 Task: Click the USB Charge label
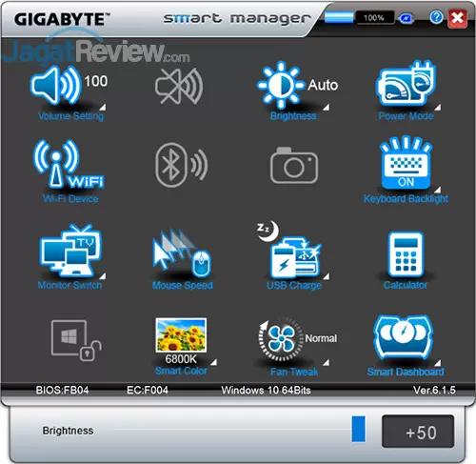(294, 285)
